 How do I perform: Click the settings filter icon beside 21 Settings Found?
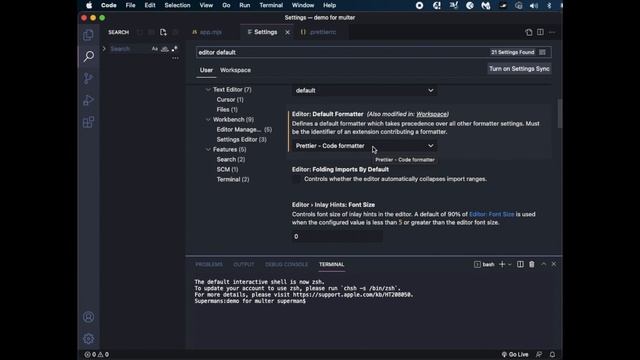[542, 52]
